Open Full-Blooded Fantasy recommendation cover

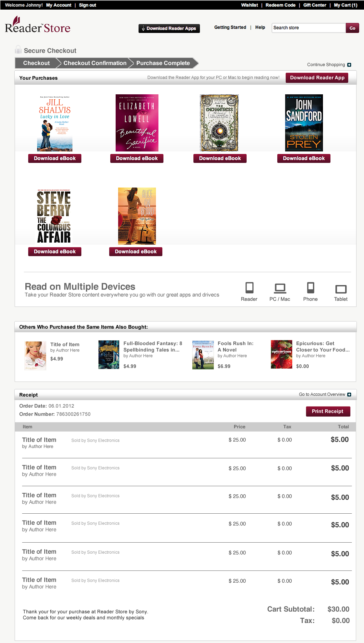coord(109,355)
